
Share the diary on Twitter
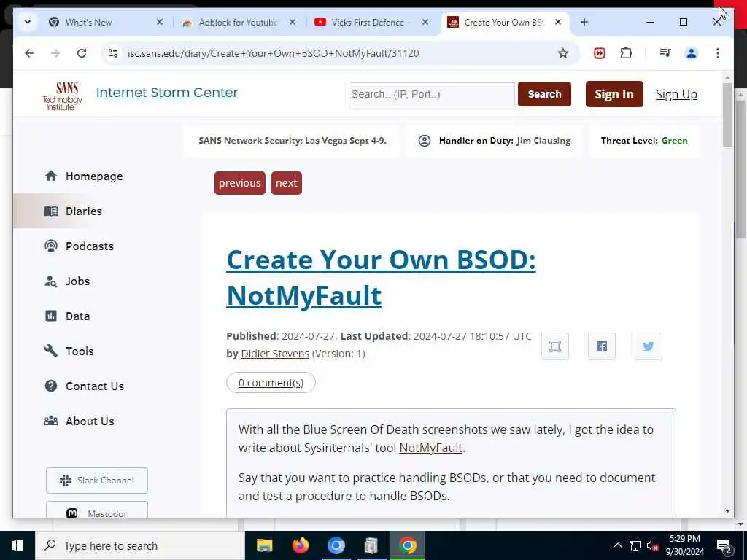click(x=648, y=346)
